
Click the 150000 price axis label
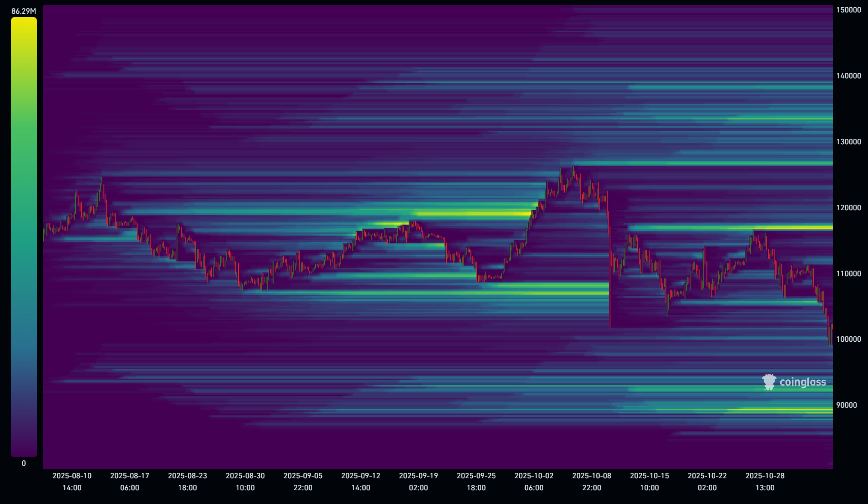pyautogui.click(x=848, y=10)
